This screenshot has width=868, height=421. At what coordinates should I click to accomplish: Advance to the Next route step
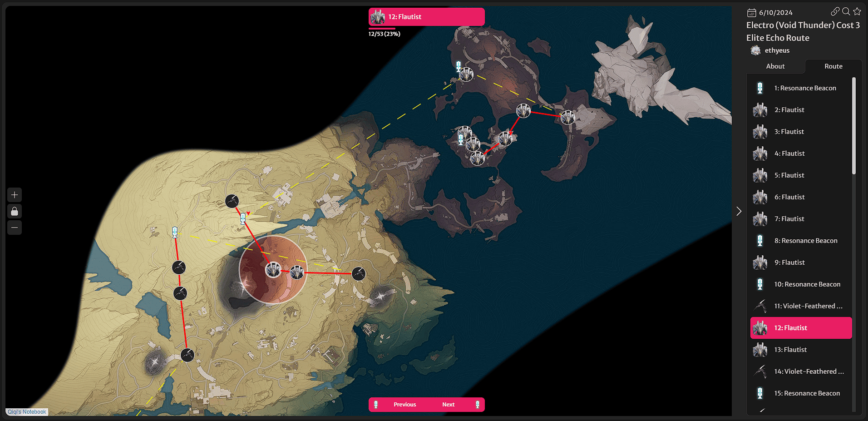[x=449, y=405]
